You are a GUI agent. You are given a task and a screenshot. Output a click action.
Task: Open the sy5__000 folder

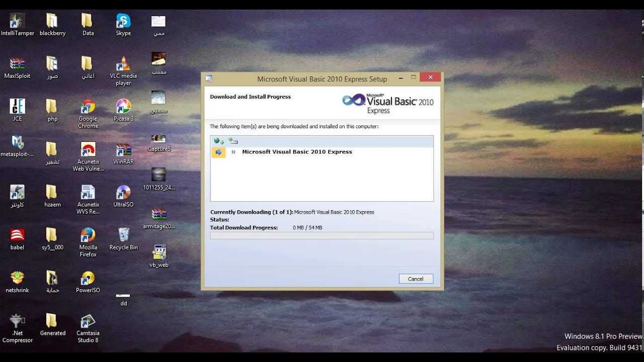(52, 235)
